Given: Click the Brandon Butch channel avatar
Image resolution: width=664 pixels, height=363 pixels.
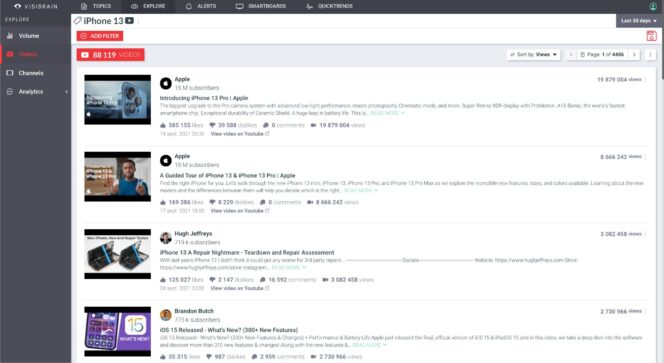Looking at the screenshot, I should (x=166, y=315).
